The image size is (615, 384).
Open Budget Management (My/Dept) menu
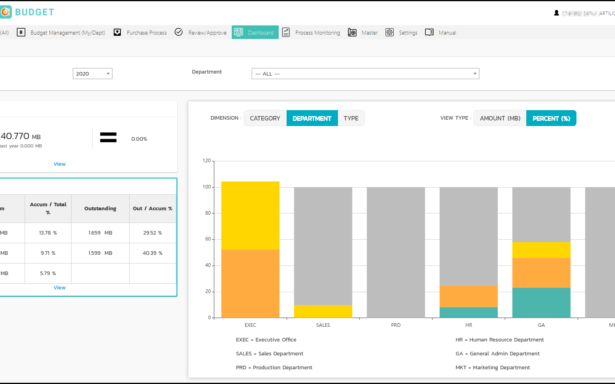pos(67,33)
